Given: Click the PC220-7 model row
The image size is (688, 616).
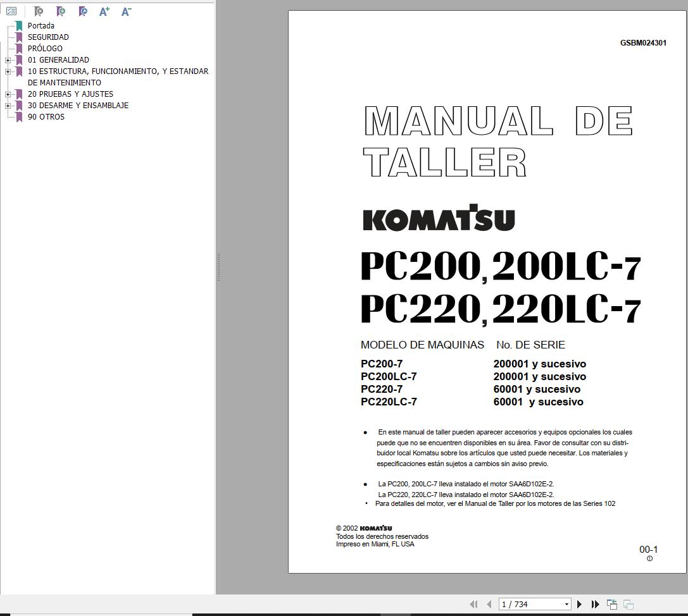Looking at the screenshot, I should [x=382, y=390].
